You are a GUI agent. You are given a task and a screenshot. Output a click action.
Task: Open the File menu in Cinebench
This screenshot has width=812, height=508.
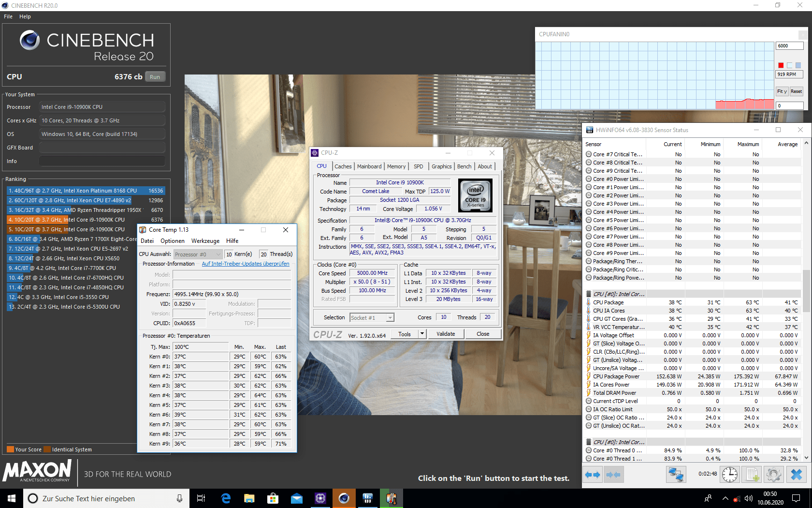(x=8, y=16)
